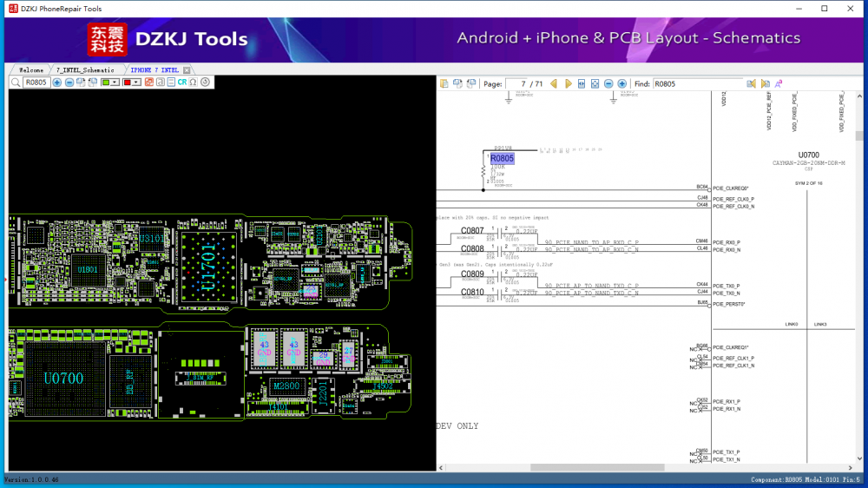Zoom out of the schematic with minus icon
Viewport: 868px width, 488px height.
(608, 84)
